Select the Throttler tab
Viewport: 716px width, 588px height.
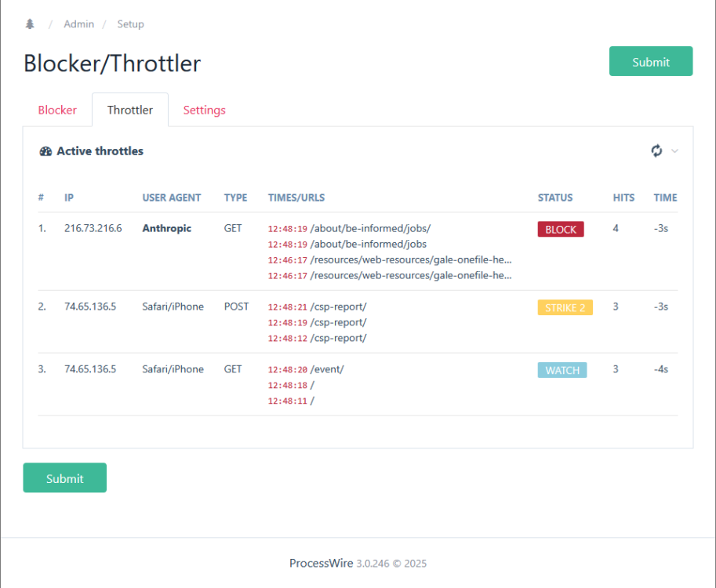(x=130, y=110)
